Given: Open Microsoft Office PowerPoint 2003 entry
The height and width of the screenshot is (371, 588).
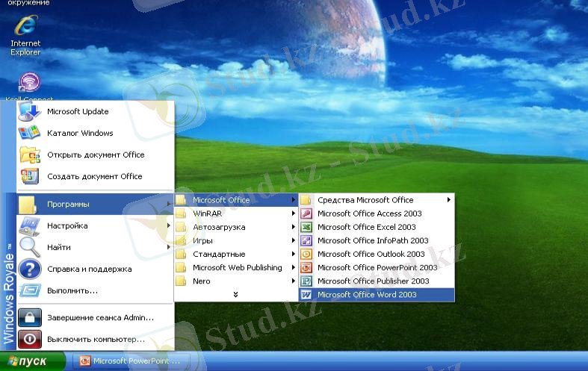Looking at the screenshot, I should coord(377,267).
